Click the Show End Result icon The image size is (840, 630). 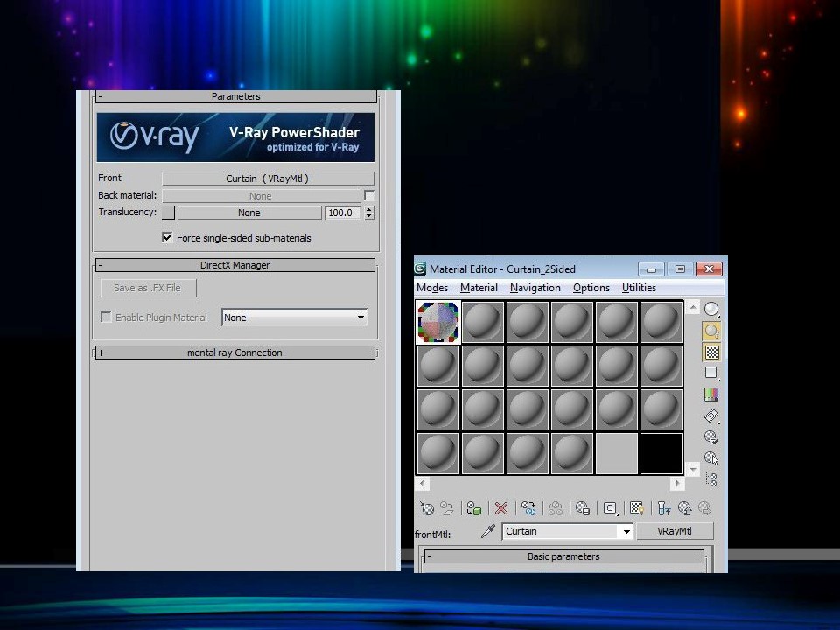[x=664, y=507]
